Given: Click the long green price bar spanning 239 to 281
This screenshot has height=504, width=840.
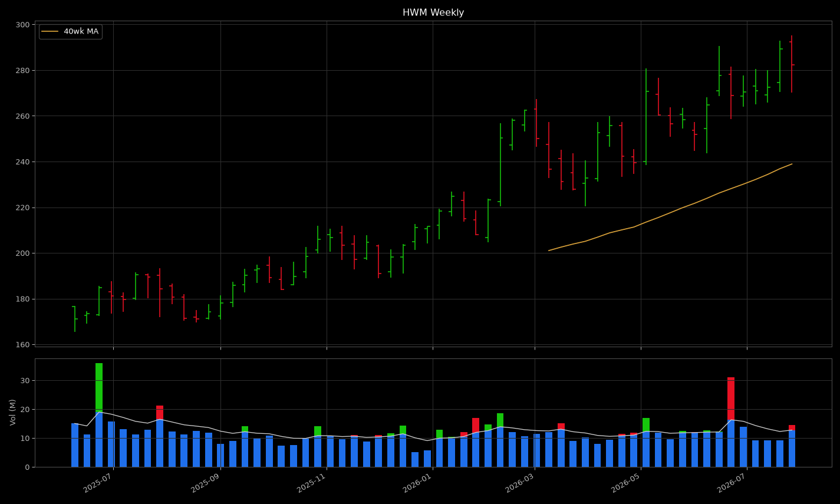Looking at the screenshot, I should [x=646, y=117].
